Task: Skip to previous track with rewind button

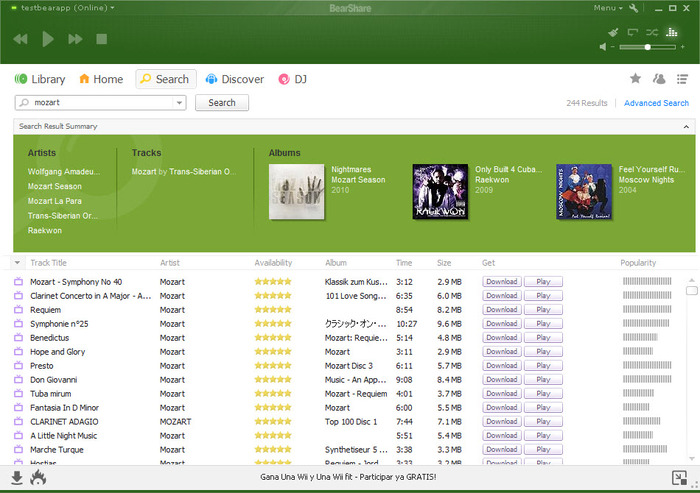Action: pyautogui.click(x=20, y=39)
